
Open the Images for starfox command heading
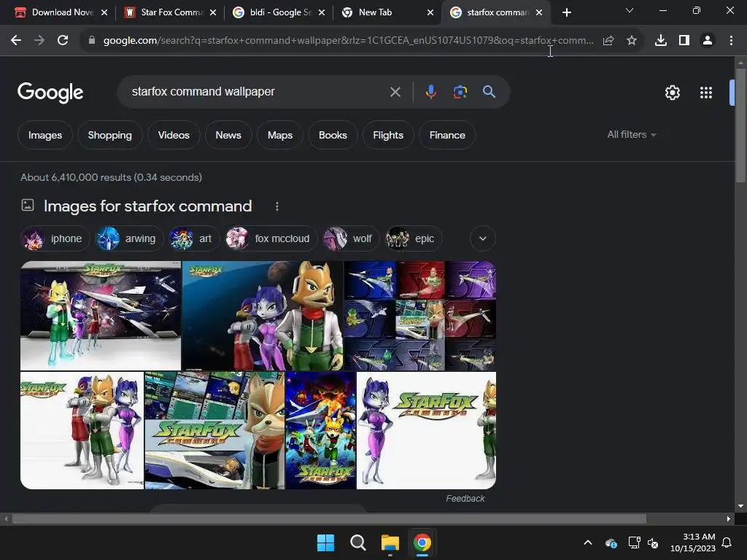(x=147, y=206)
